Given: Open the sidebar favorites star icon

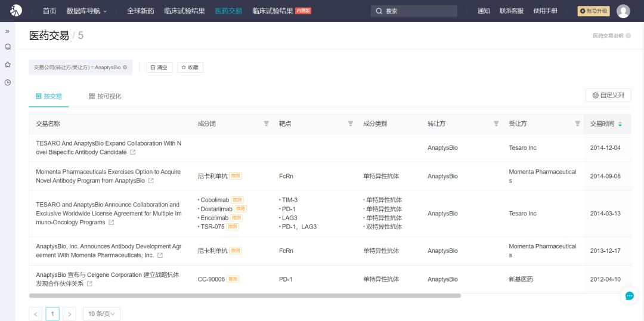Looking at the screenshot, I should click(7, 64).
